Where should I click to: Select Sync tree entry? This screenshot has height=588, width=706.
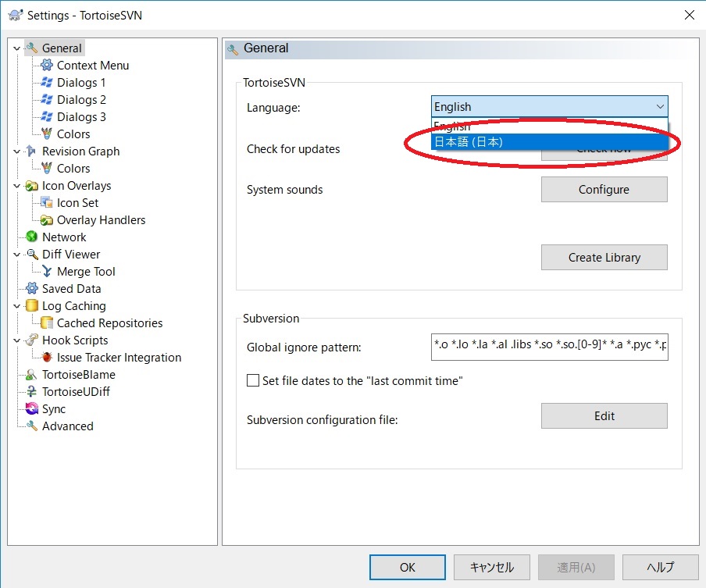coord(54,409)
